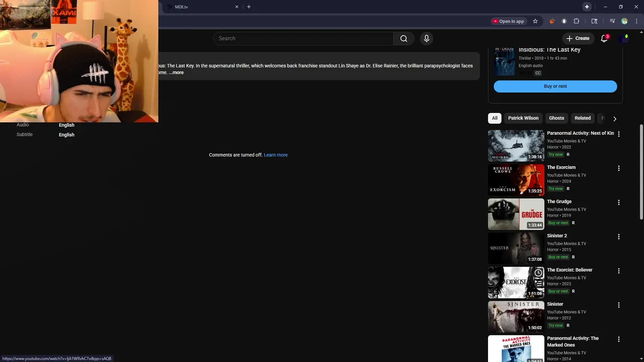Viewport: 644px width, 362px height.
Task: Open Paranormal Activity: Next of Kin thumbnail
Action: [x=516, y=146]
